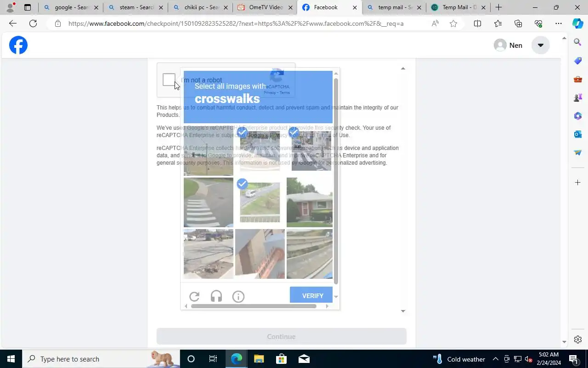
Task: Select the bottom-middle wooden post tile
Action: click(x=260, y=254)
